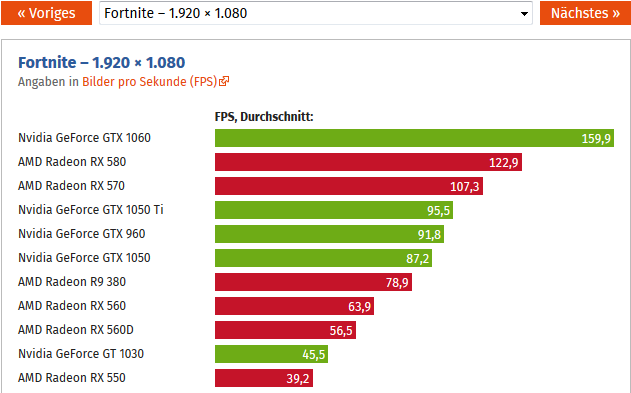Screen dimensions: 631x393
Task: Click the red bar showing 122,9
Action: [x=368, y=162]
